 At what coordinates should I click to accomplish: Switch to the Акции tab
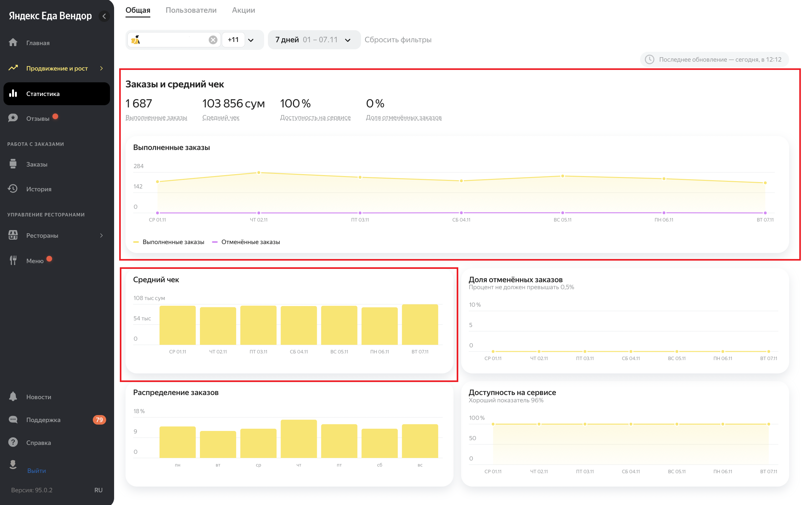[x=243, y=10]
